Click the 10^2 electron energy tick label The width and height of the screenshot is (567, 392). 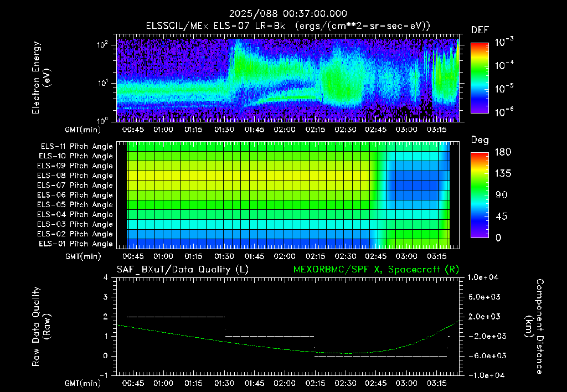102,44
